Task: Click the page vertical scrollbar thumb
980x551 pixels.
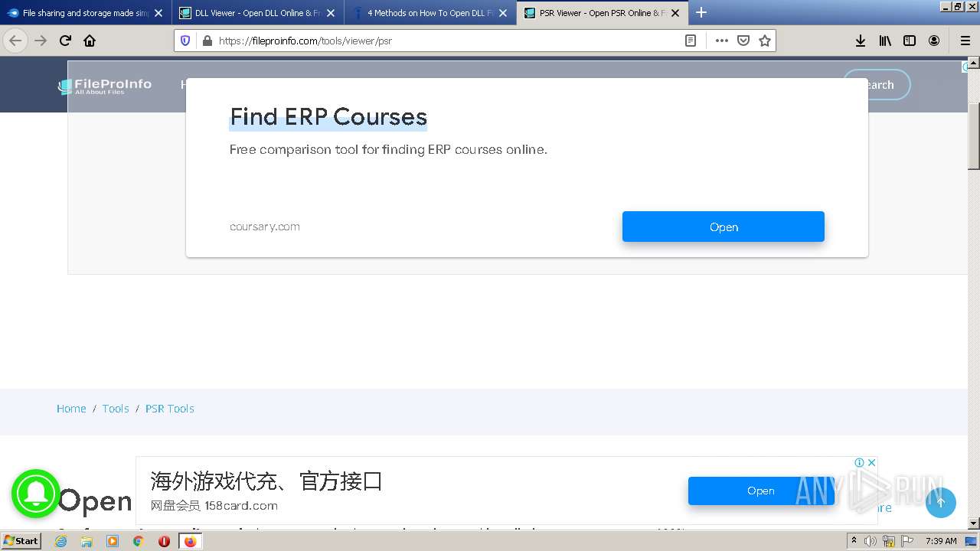Action: (973, 136)
